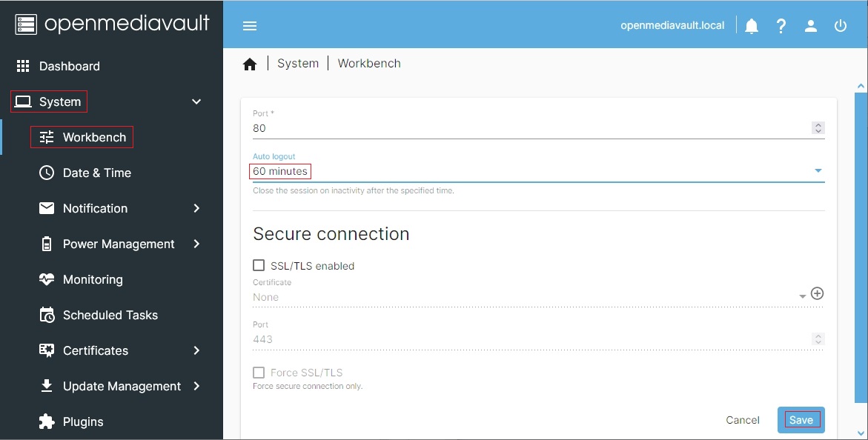The width and height of the screenshot is (868, 440).
Task: Open the notifications bell icon
Action: [752, 26]
